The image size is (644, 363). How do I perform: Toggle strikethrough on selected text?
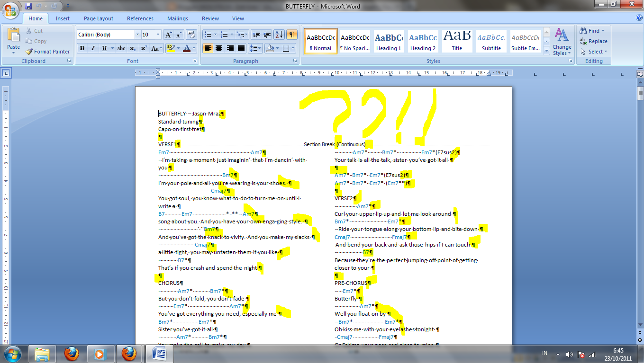[x=121, y=48]
